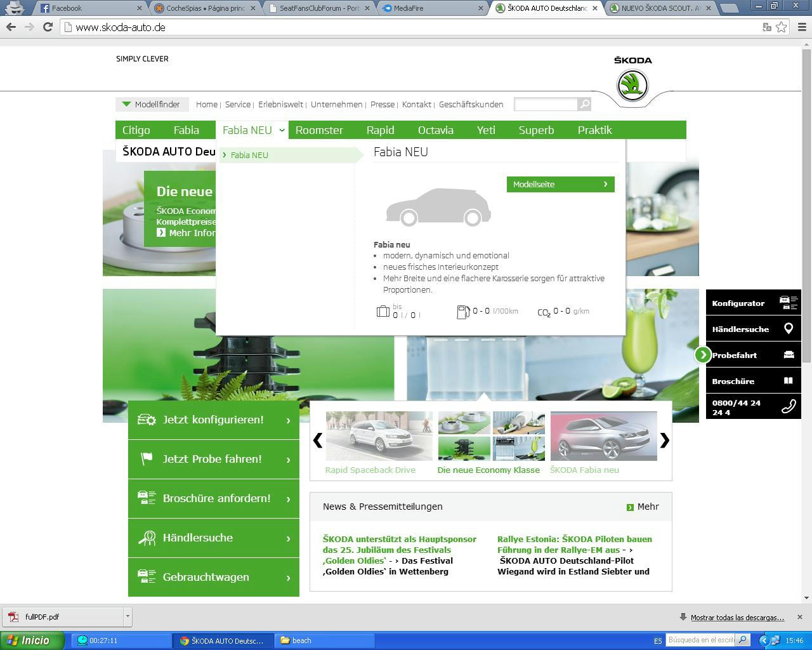Viewport: 812px width, 650px height.
Task: Open the Praktik model menu
Action: click(595, 130)
